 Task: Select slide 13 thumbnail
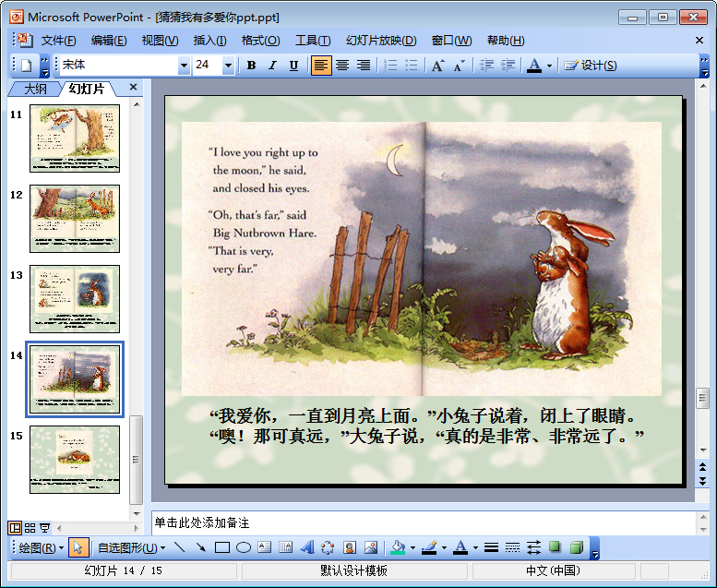75,299
